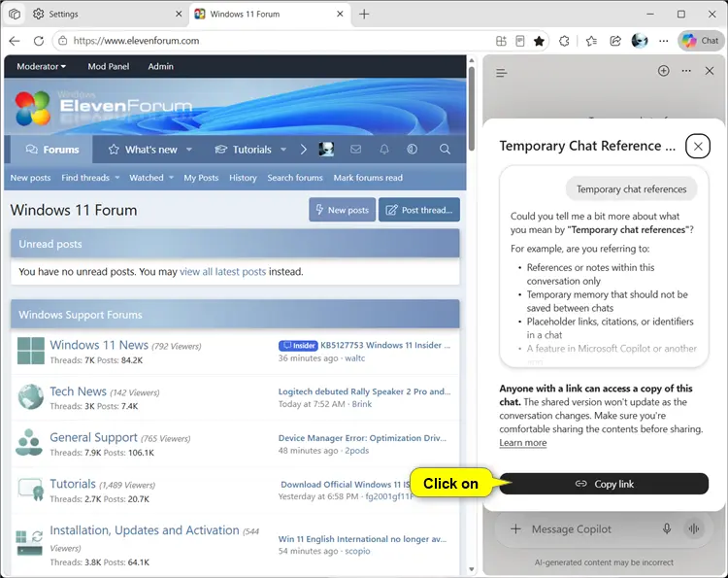Click the Windows 11 News forum icon
The width and height of the screenshot is (728, 578).
coord(31,351)
